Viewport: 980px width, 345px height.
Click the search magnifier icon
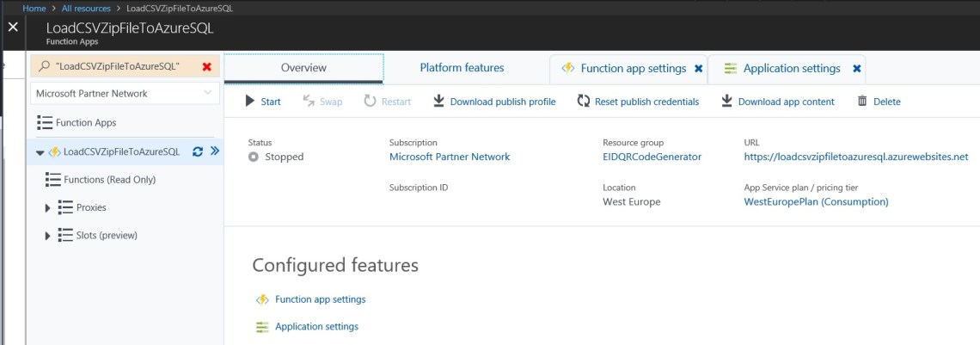[45, 66]
